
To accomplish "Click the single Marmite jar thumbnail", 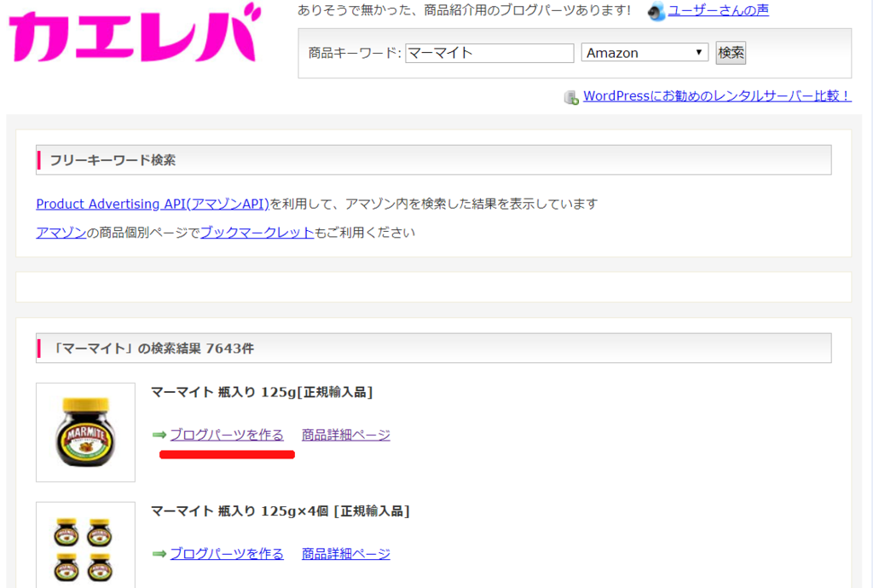I will coord(86,432).
